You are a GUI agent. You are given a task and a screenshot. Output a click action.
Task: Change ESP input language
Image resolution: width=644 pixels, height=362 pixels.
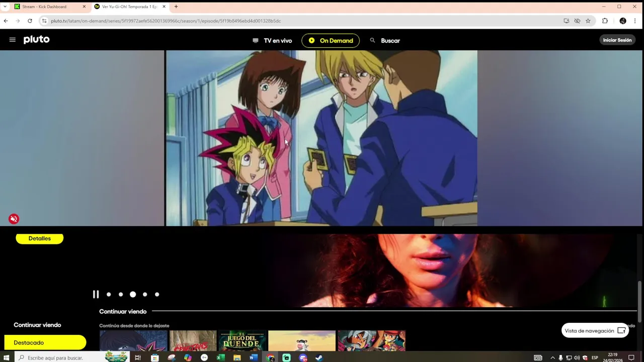coord(595,357)
